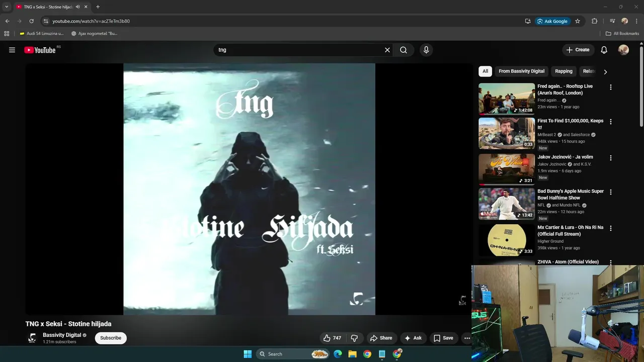The image size is (644, 362).
Task: Click Ask Google lens button
Action: (x=552, y=21)
